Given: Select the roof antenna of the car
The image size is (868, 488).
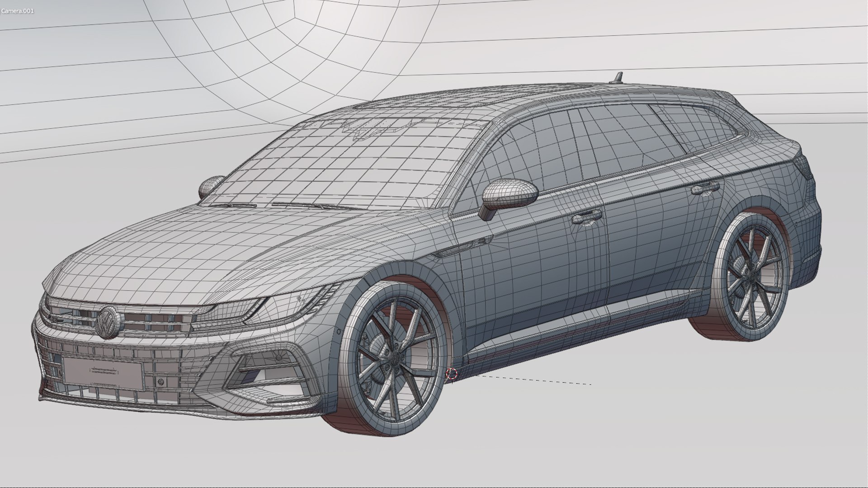Looking at the screenshot, I should point(617,78).
